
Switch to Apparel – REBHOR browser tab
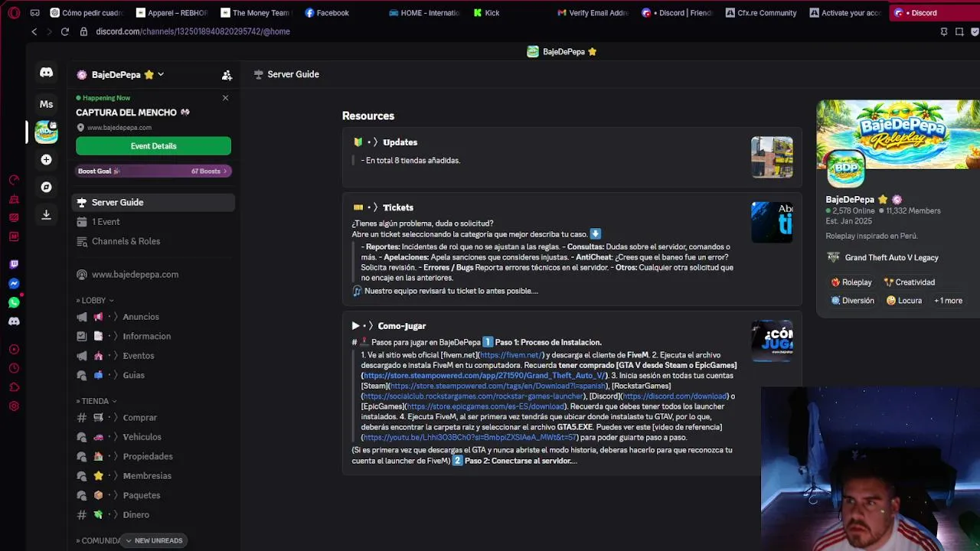pyautogui.click(x=171, y=12)
